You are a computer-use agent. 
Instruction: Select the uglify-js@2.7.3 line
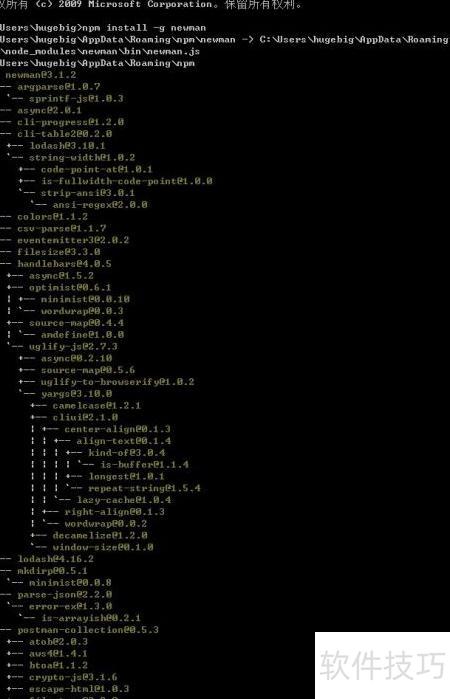73,346
